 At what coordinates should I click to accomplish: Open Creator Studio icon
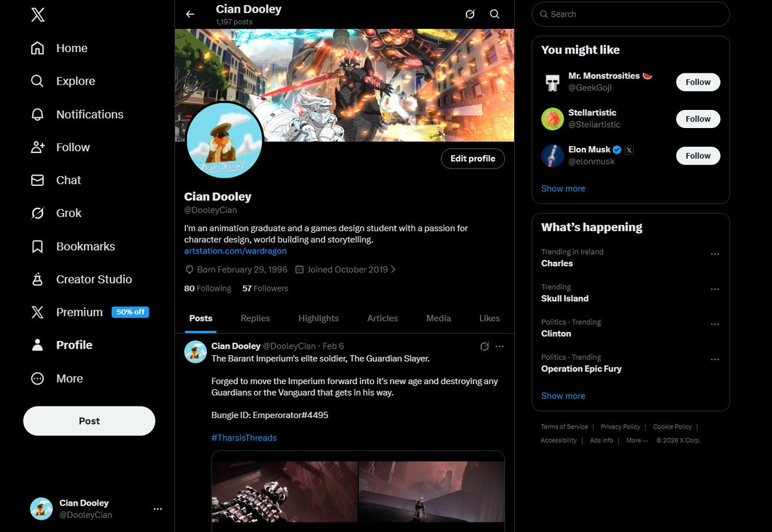point(38,279)
